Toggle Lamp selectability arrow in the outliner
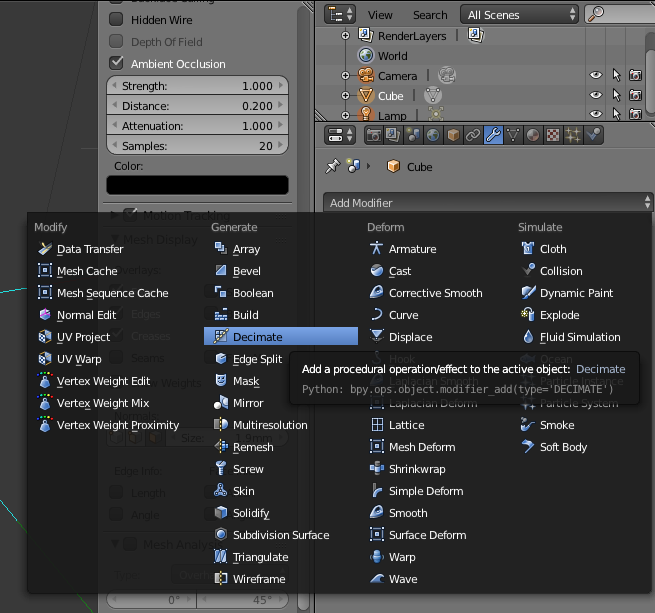The height and width of the screenshot is (613, 655). tap(616, 114)
